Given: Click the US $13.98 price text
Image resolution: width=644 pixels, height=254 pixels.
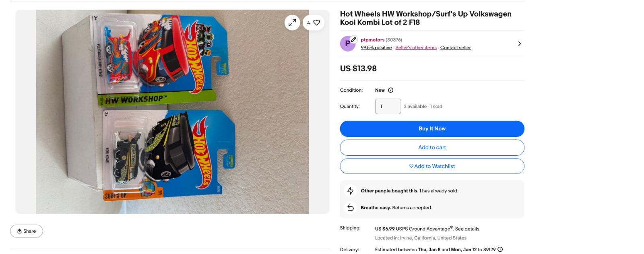Looking at the screenshot, I should point(358,69).
